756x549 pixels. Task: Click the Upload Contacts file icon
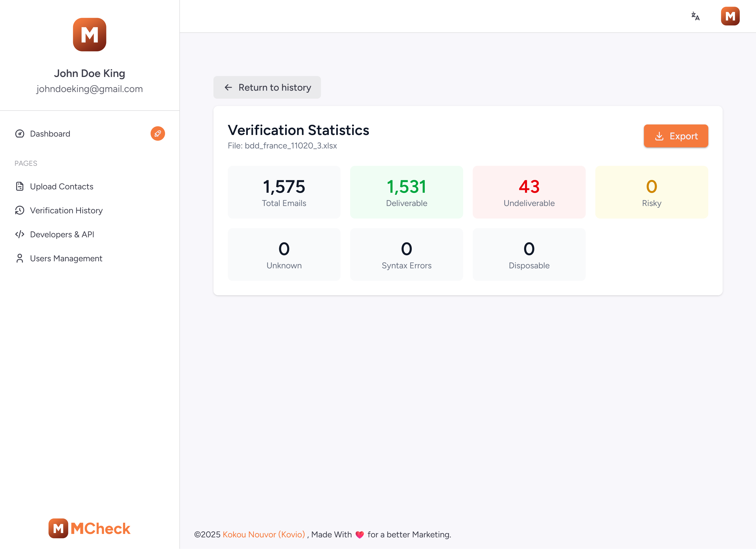pyautogui.click(x=20, y=186)
